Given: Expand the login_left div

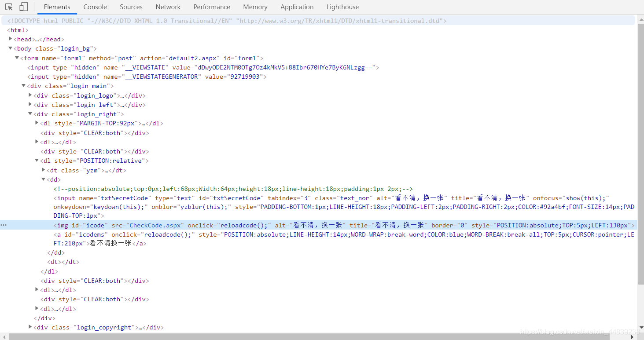Looking at the screenshot, I should (30, 105).
